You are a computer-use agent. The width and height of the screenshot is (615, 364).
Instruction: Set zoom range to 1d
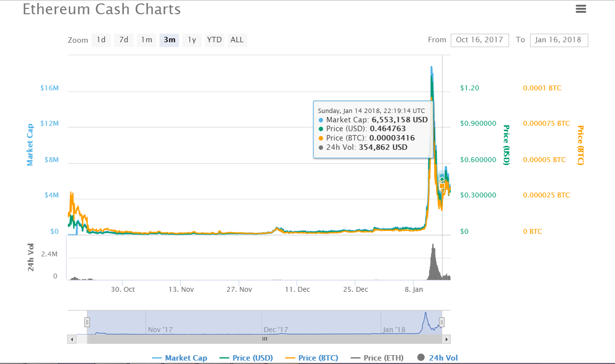[x=101, y=40]
